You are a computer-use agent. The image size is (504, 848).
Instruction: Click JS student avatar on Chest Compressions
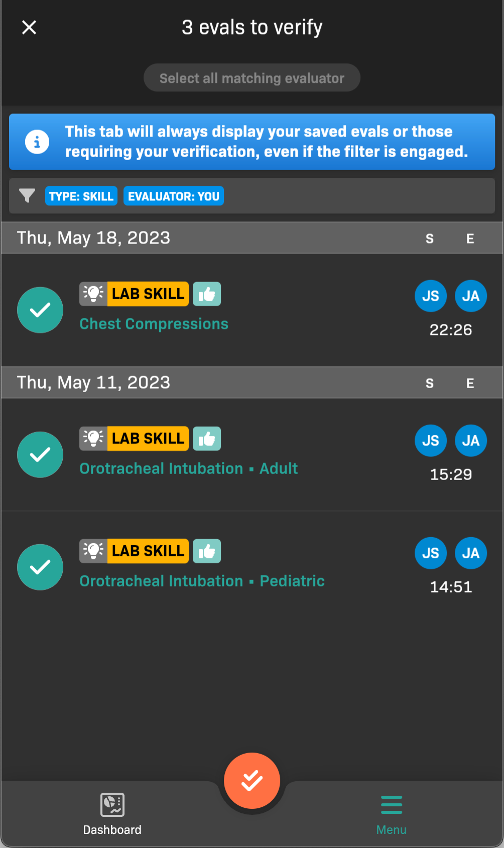click(x=430, y=296)
